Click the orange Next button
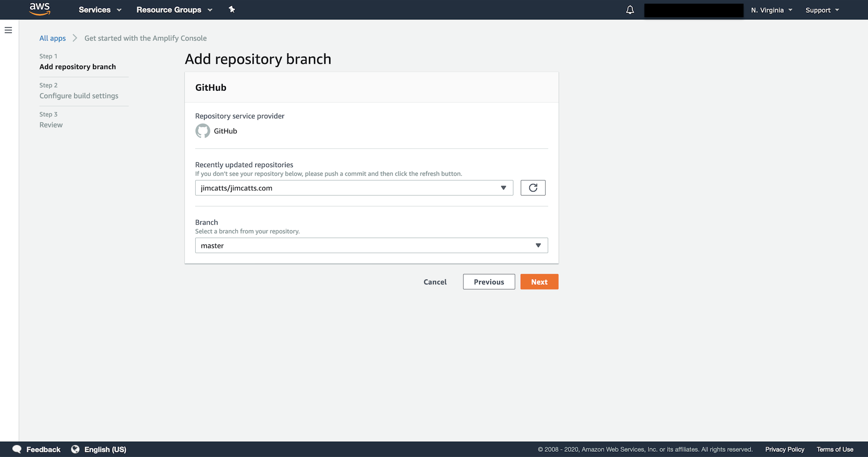Viewport: 868px width, 457px height. point(539,282)
